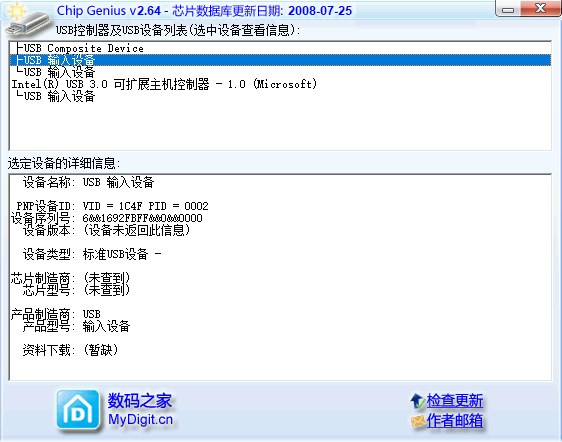Click the USB控制器及USB设备列表 heading label
This screenshot has height=442, width=562.
177,30
